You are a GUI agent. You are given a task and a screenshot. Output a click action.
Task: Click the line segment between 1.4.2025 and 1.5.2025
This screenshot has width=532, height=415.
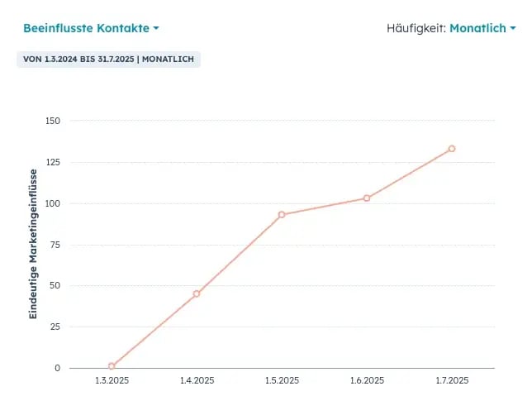pos(240,254)
